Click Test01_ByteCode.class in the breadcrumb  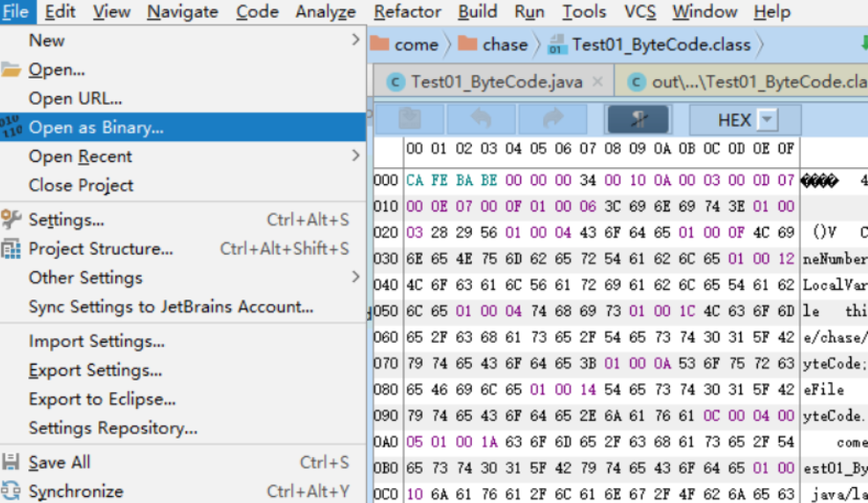[660, 44]
